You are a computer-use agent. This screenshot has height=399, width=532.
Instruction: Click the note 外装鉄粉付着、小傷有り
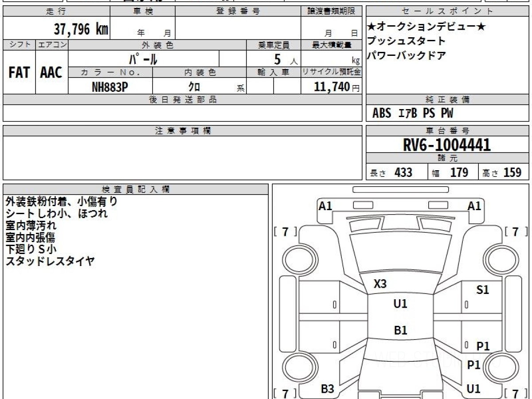pos(62,201)
